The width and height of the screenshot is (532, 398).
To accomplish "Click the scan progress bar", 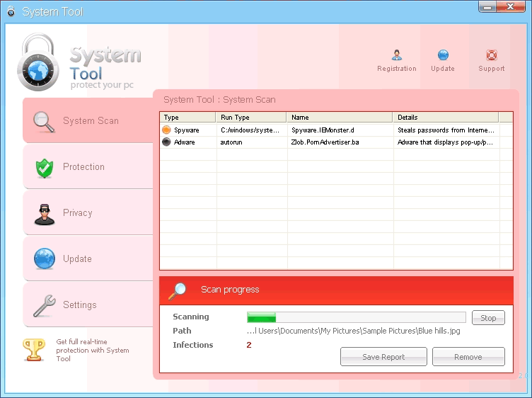I will click(356, 317).
